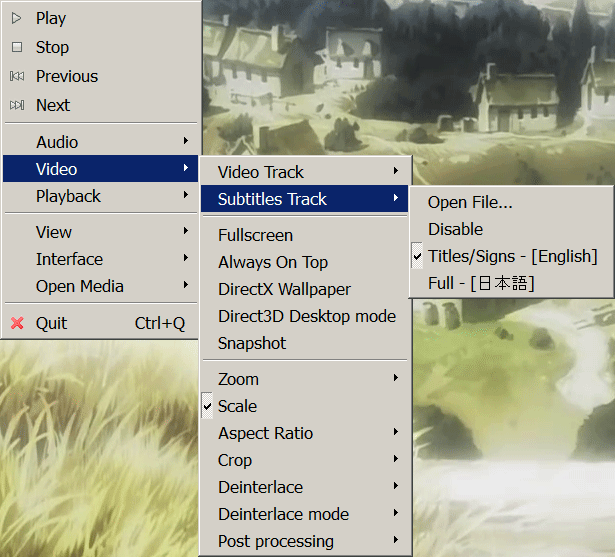Image resolution: width=615 pixels, height=557 pixels.
Task: Click the Play icon in the menu
Action: pos(16,18)
